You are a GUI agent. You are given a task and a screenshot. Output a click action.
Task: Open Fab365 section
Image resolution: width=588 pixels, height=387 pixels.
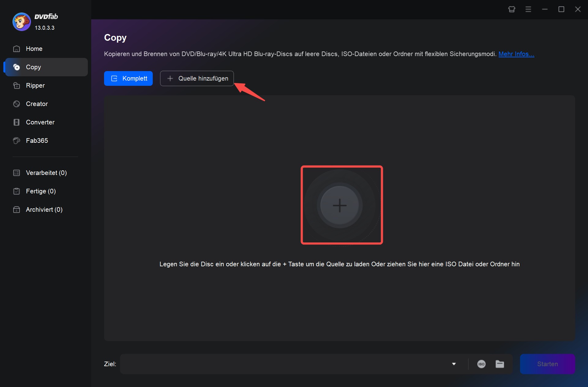click(x=37, y=140)
